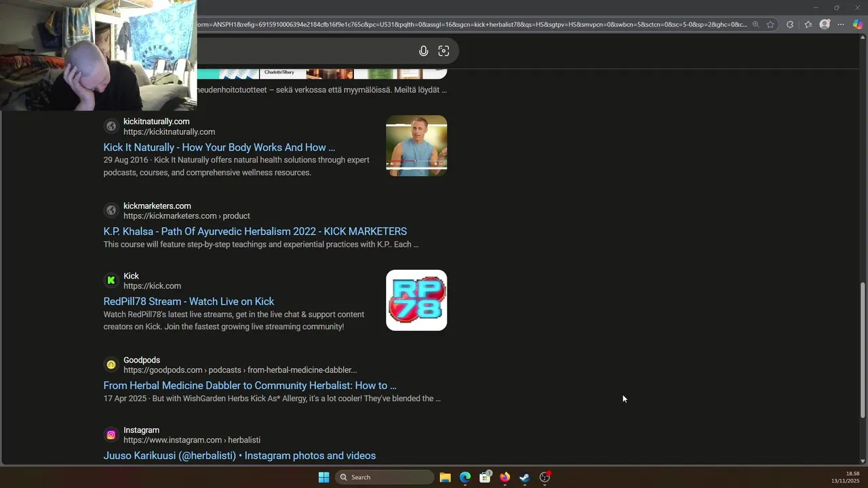Open RedPill78 Stream on Kick link
Image resolution: width=868 pixels, height=488 pixels.
[189, 302]
